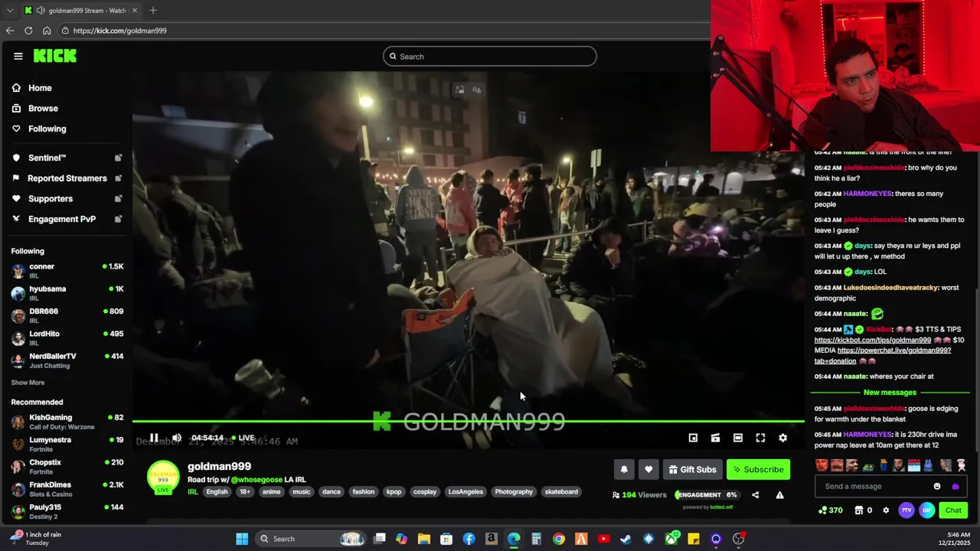980x551 pixels.
Task: Open browser tab list dropdown arrow
Action: click(x=10, y=10)
